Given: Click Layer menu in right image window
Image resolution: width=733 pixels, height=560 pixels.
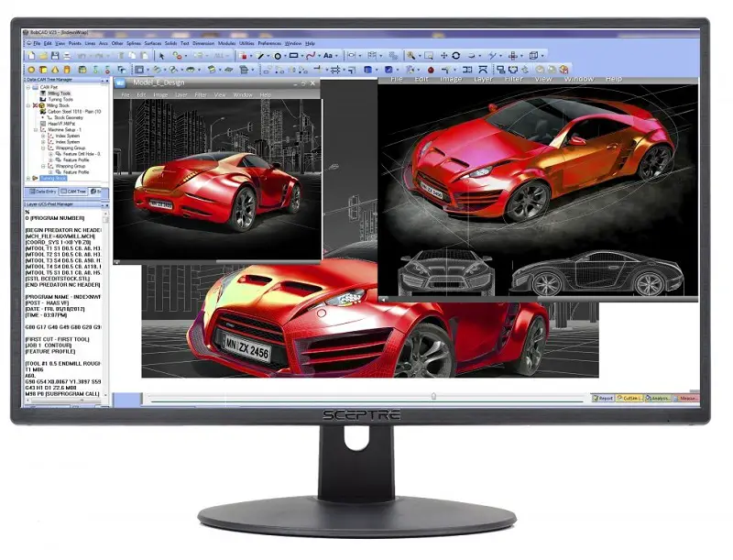Looking at the screenshot, I should (x=483, y=79).
